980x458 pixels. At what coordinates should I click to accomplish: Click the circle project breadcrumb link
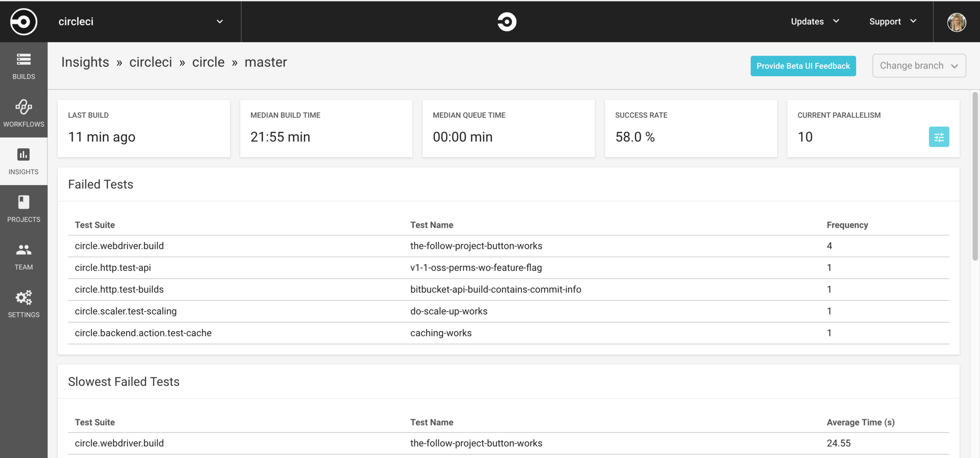coord(208,62)
